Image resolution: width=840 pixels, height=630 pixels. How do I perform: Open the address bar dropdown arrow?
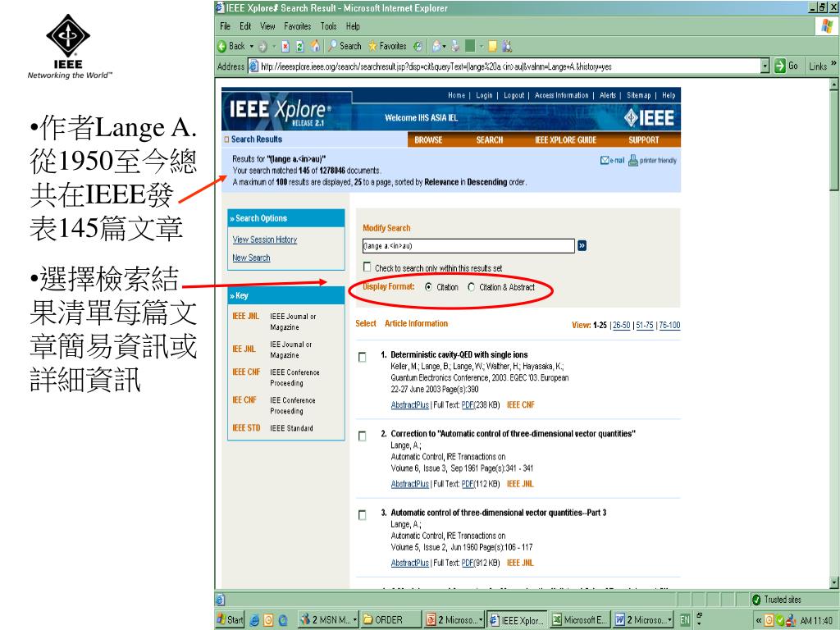(x=765, y=66)
